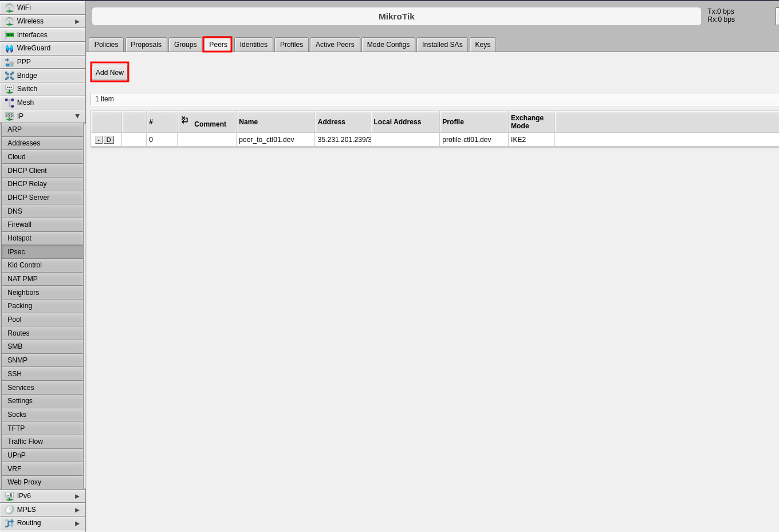Collapse the IP menu arrow
Viewport: 779px width, 532px height.
(x=77, y=116)
